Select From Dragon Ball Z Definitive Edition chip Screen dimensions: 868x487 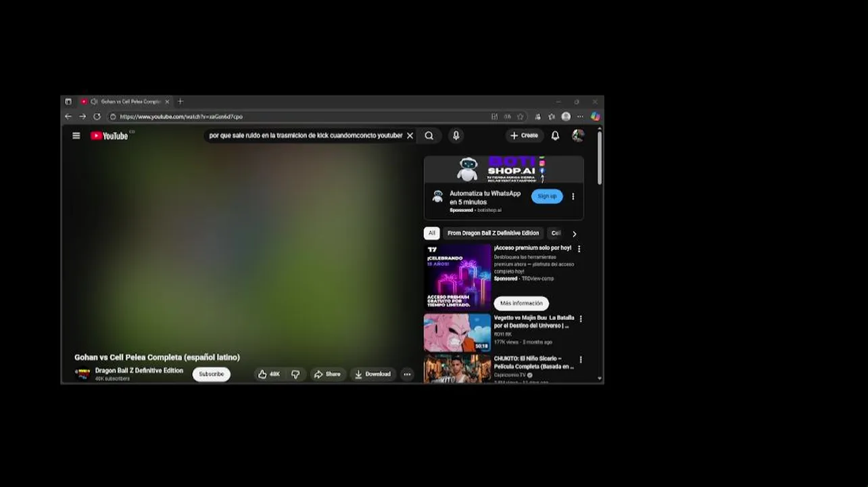click(x=493, y=233)
